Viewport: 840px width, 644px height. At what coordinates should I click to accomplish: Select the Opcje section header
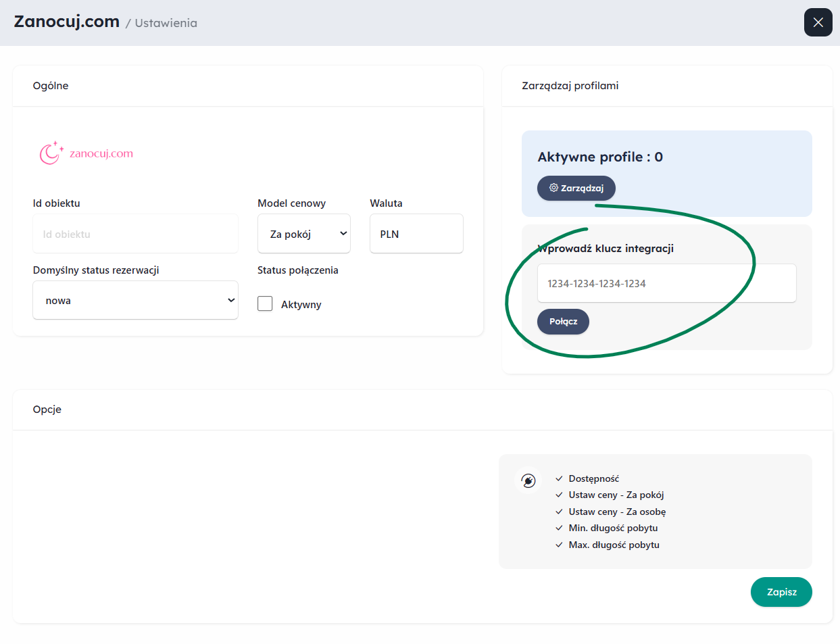(x=47, y=410)
